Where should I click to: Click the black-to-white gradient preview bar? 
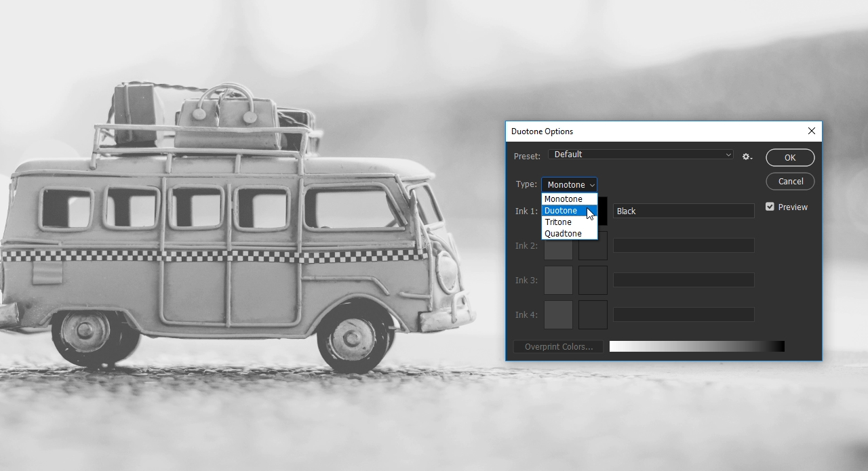point(696,347)
